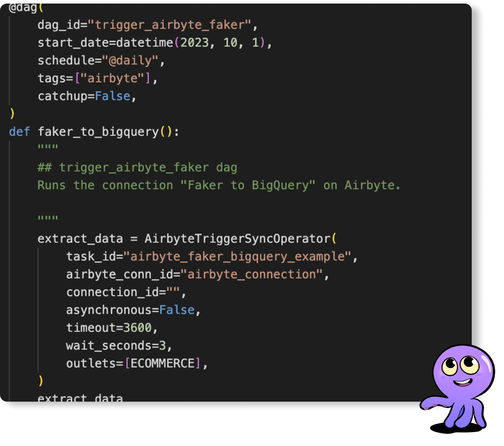This screenshot has width=504, height=446.
Task: Click the "airbyte_connection" string value
Action: tap(252, 274)
